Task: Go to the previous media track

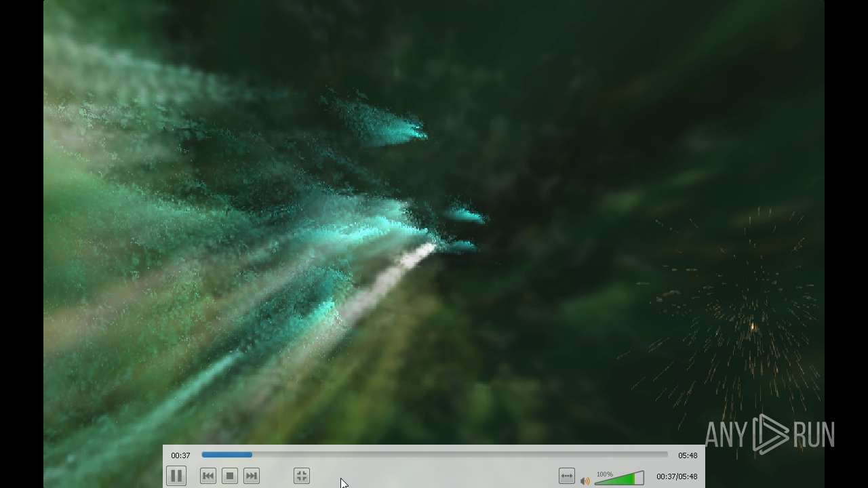Action: [208, 476]
